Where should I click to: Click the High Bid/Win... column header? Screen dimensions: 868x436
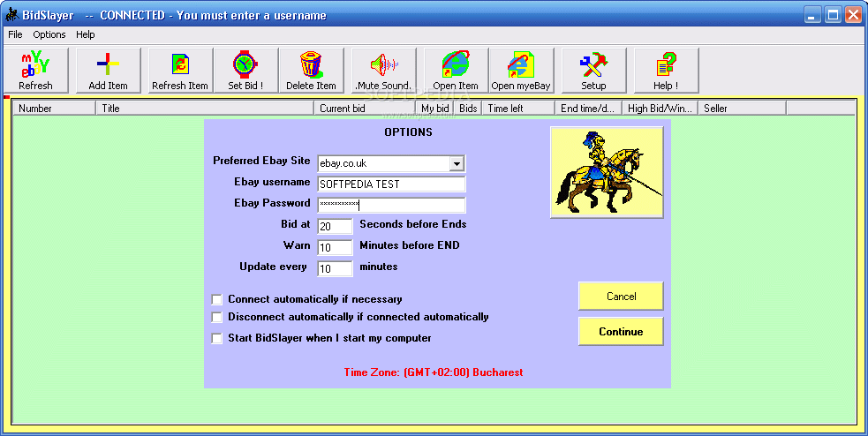point(660,109)
